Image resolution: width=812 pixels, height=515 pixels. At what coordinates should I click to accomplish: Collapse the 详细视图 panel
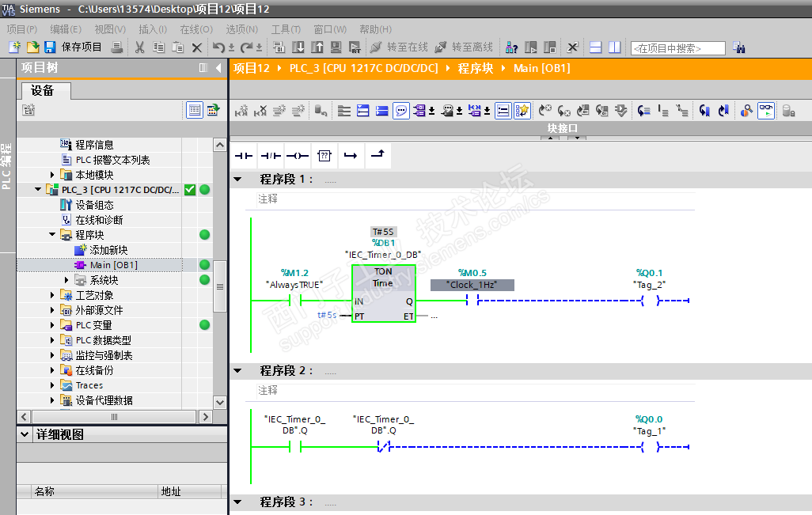(25, 434)
